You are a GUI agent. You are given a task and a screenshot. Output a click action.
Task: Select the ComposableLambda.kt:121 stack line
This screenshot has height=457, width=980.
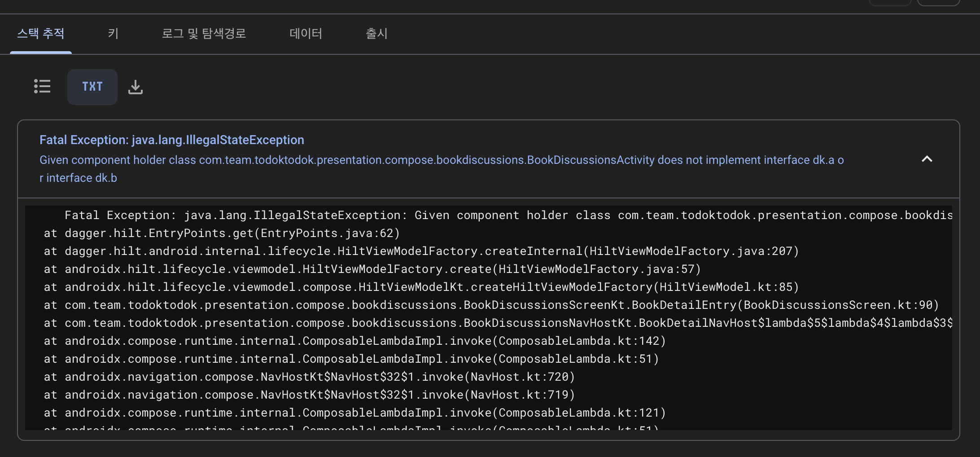pyautogui.click(x=355, y=413)
